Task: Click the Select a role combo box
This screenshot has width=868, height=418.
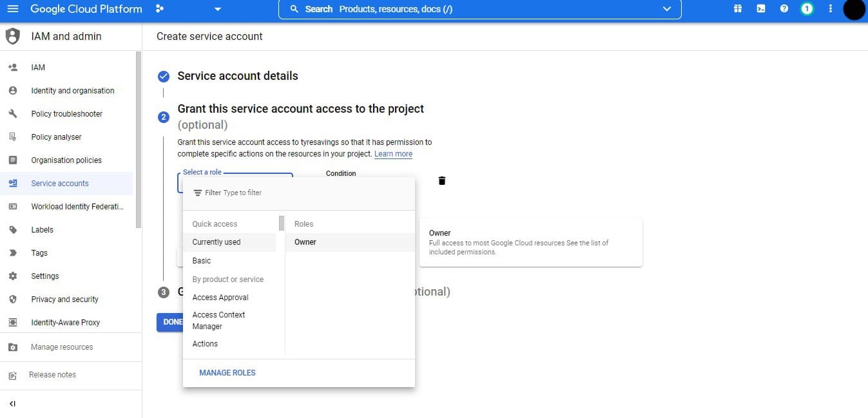Action: pos(235,183)
